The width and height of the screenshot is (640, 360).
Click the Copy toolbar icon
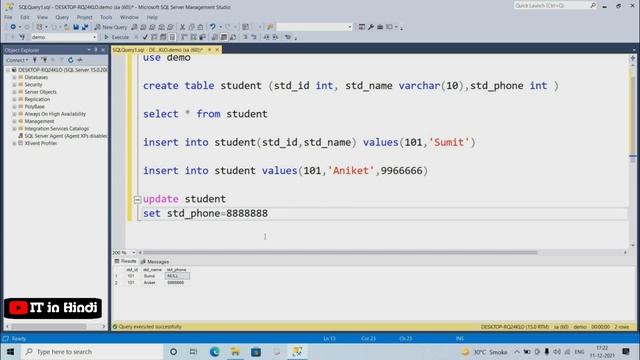click(x=191, y=27)
